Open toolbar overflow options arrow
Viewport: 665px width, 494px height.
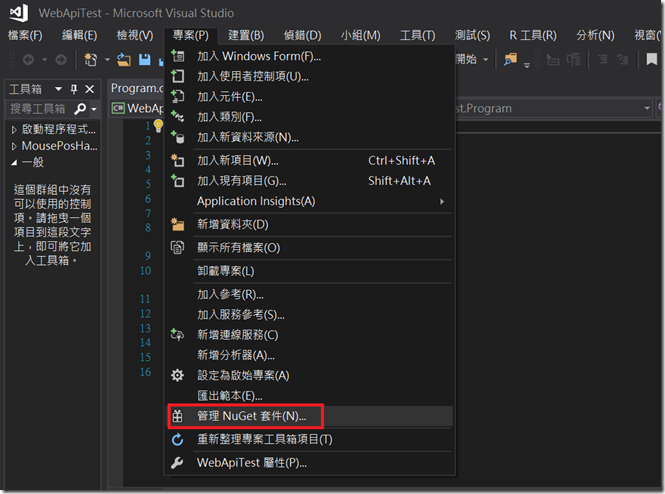pos(527,65)
